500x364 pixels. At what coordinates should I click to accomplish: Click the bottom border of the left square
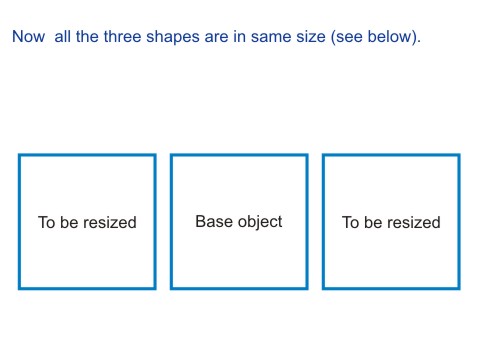pyautogui.click(x=87, y=288)
